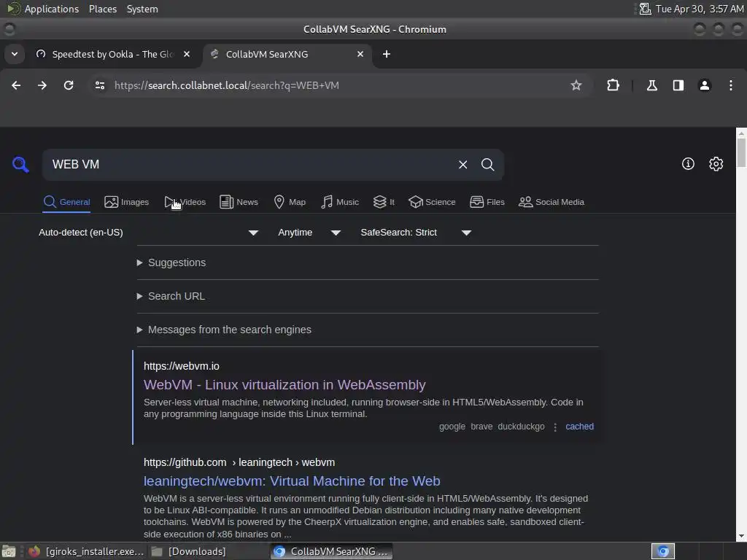Open SearXNG preferences gear
This screenshot has width=747, height=560.
click(x=716, y=164)
